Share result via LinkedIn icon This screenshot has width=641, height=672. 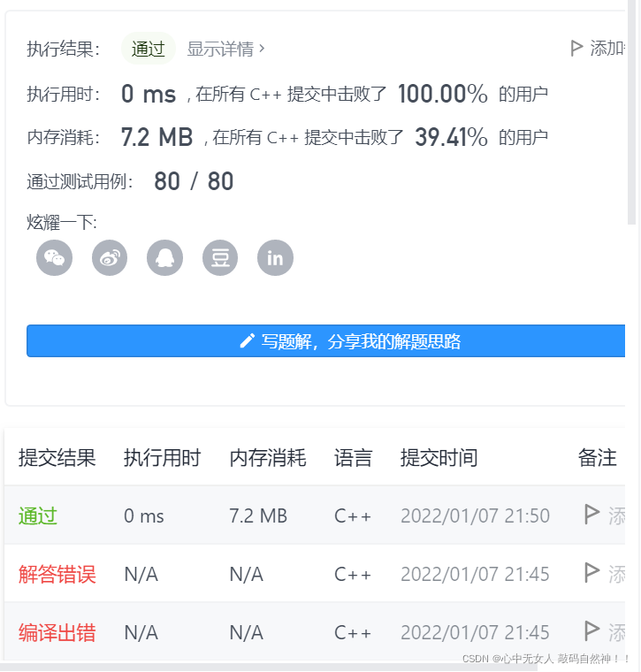(x=275, y=257)
